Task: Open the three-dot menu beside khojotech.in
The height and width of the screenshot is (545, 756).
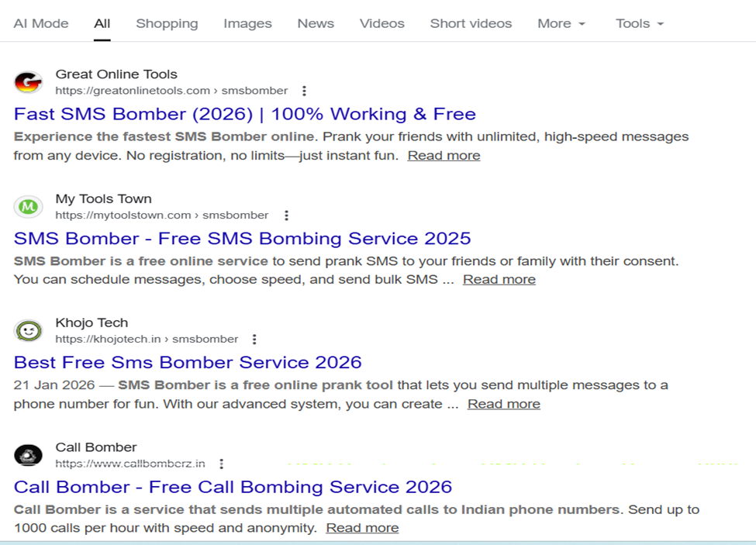Action: (x=254, y=339)
